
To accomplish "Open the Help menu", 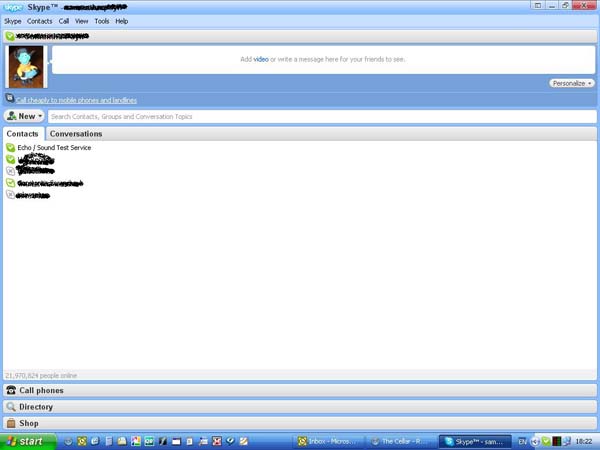I will [x=122, y=21].
